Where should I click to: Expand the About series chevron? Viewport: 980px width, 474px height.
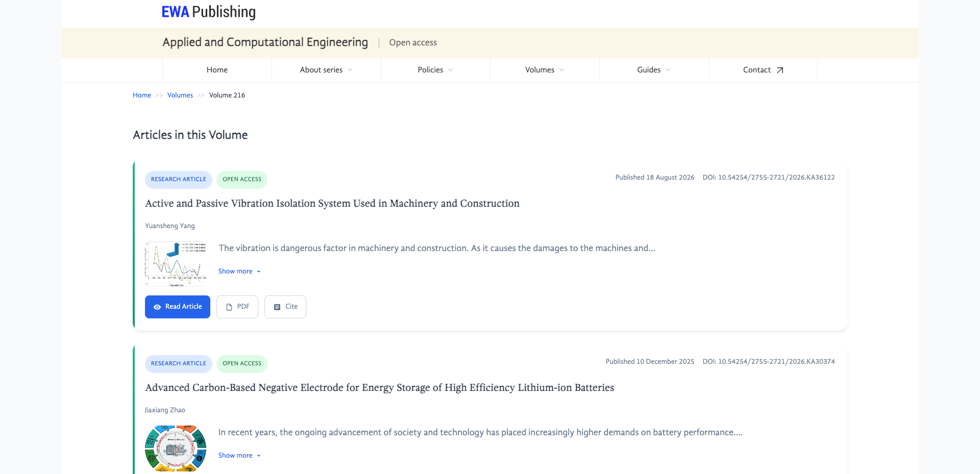350,70
